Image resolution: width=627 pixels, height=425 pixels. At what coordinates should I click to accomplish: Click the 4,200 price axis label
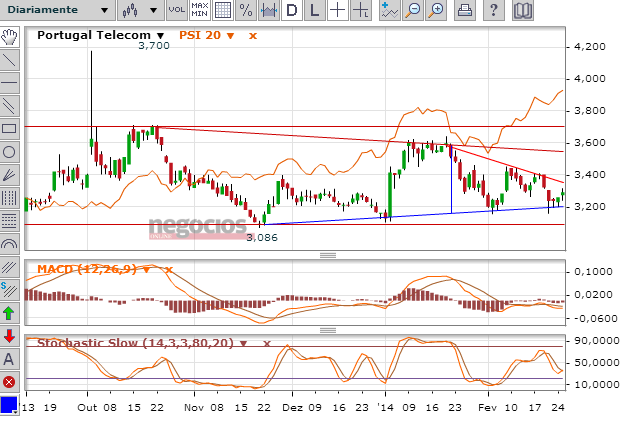590,47
